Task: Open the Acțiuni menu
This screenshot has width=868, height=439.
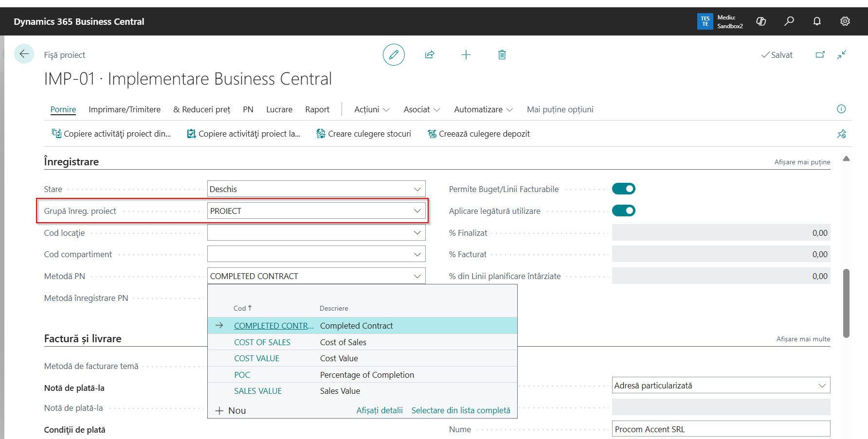Action: pyautogui.click(x=372, y=109)
